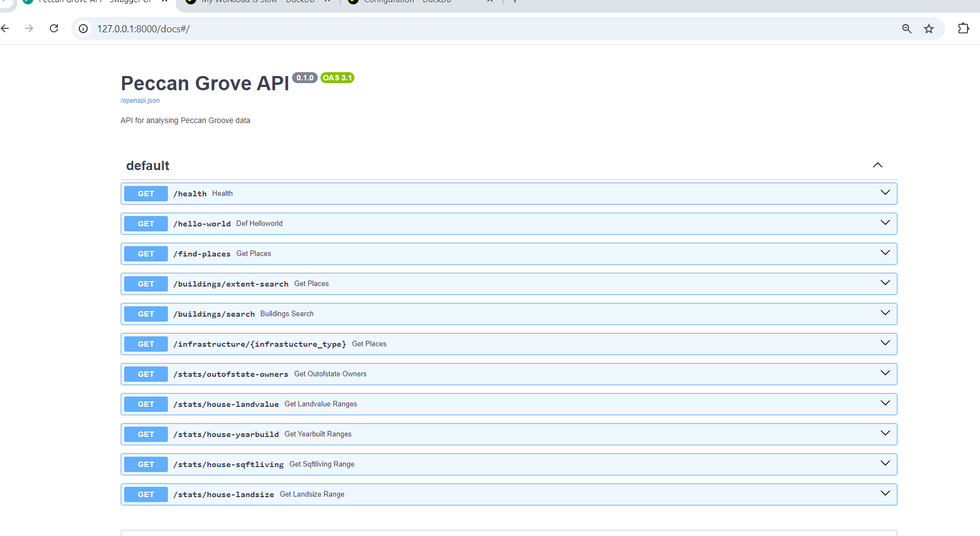Click the GET button for /stats/house-landvalue
Image resolution: width=980 pixels, height=536 pixels.
(146, 404)
